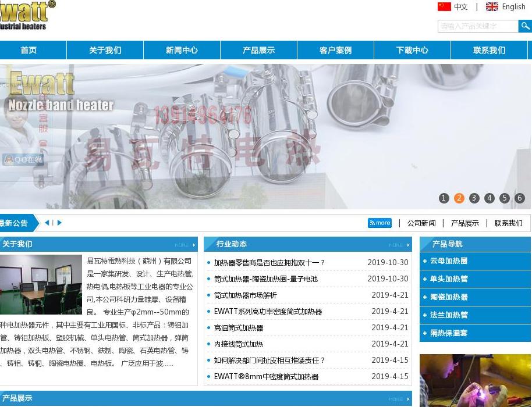The height and width of the screenshot is (407, 532).
Task: Open 联系我们 navigation menu
Action: (489, 50)
